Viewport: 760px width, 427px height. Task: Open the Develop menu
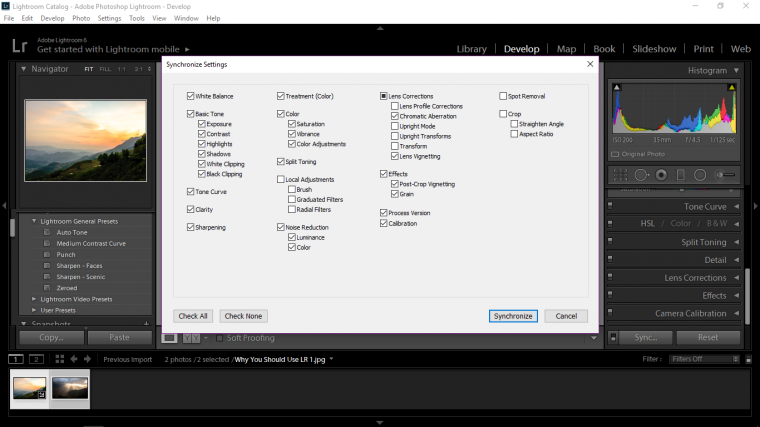(52, 18)
